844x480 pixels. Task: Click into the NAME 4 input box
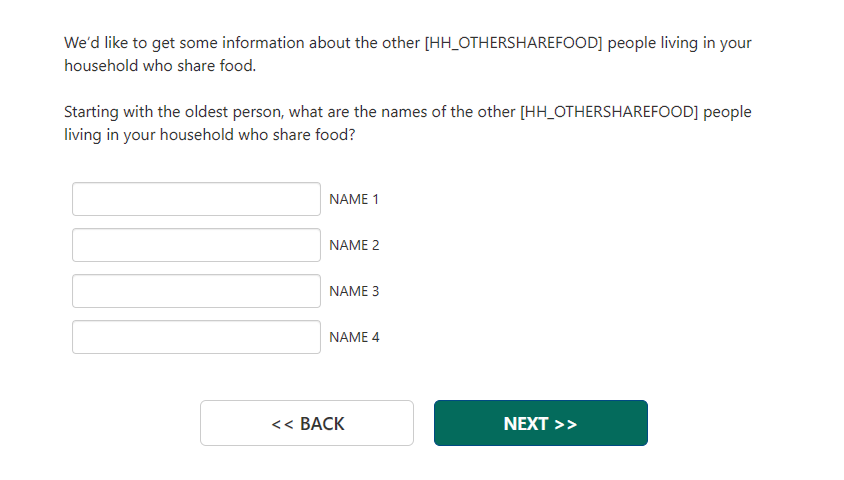coord(196,337)
